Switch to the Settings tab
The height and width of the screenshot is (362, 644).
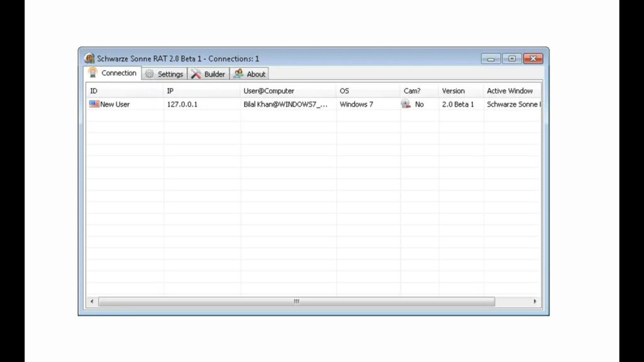pos(164,74)
